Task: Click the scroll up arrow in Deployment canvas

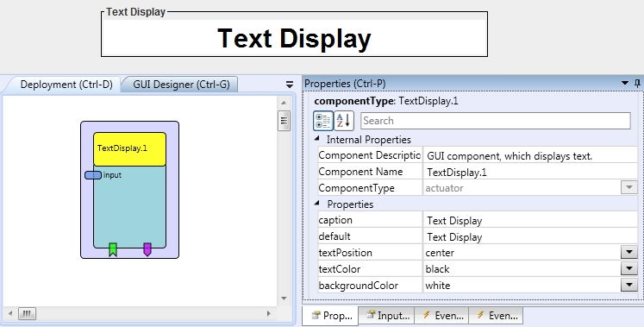Action: click(x=284, y=103)
